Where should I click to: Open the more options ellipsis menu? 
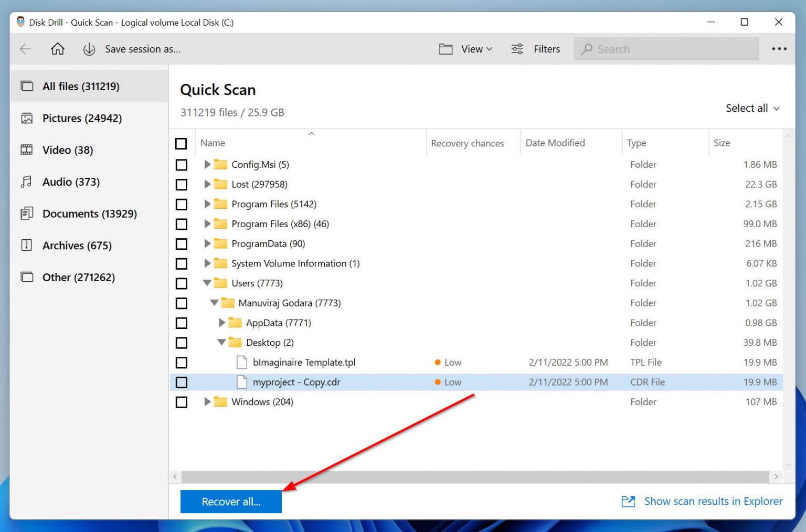779,49
